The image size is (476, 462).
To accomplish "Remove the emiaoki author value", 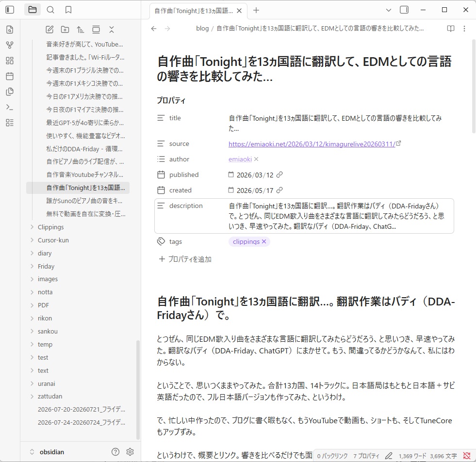I will [x=256, y=159].
